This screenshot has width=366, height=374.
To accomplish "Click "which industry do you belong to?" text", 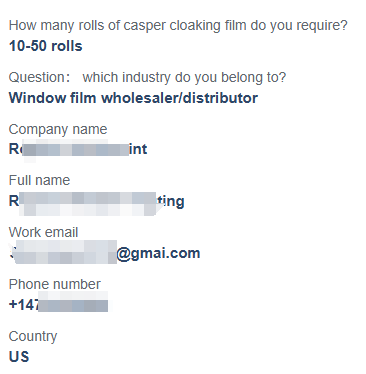I will 184,78.
